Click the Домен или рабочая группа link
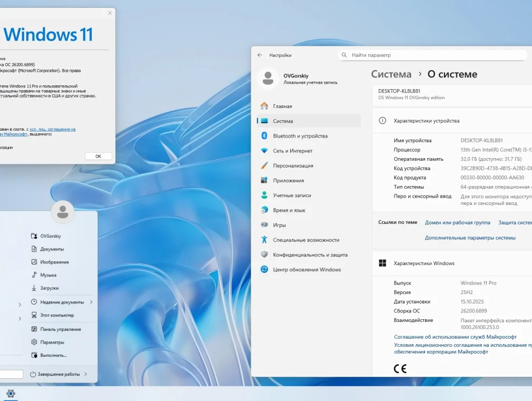532x401 pixels. pyautogui.click(x=457, y=222)
